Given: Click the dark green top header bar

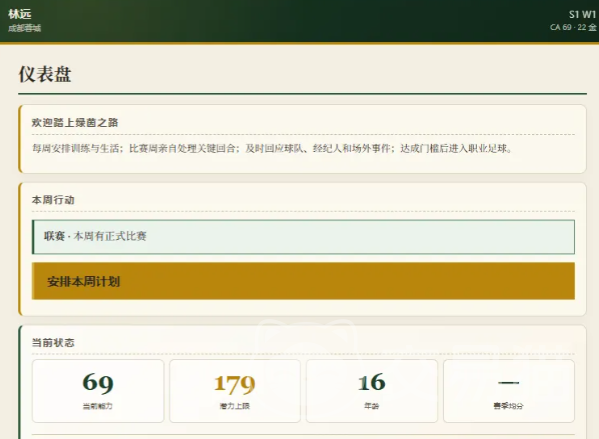Looking at the screenshot, I should pyautogui.click(x=300, y=21).
